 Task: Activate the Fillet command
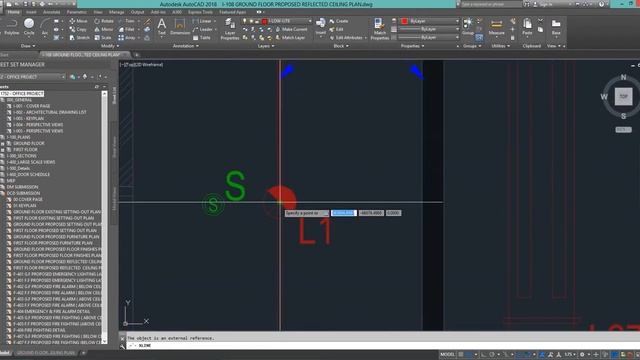(x=127, y=29)
